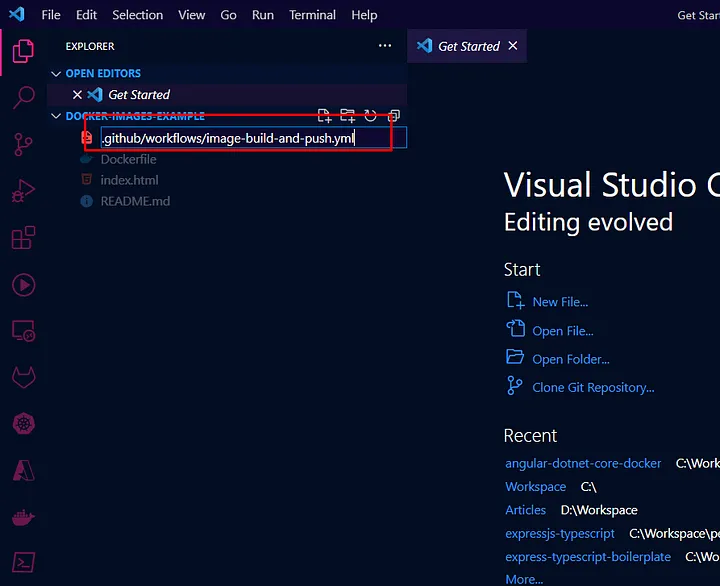Collapse the Open Editors section
720x586 pixels.
click(x=56, y=73)
